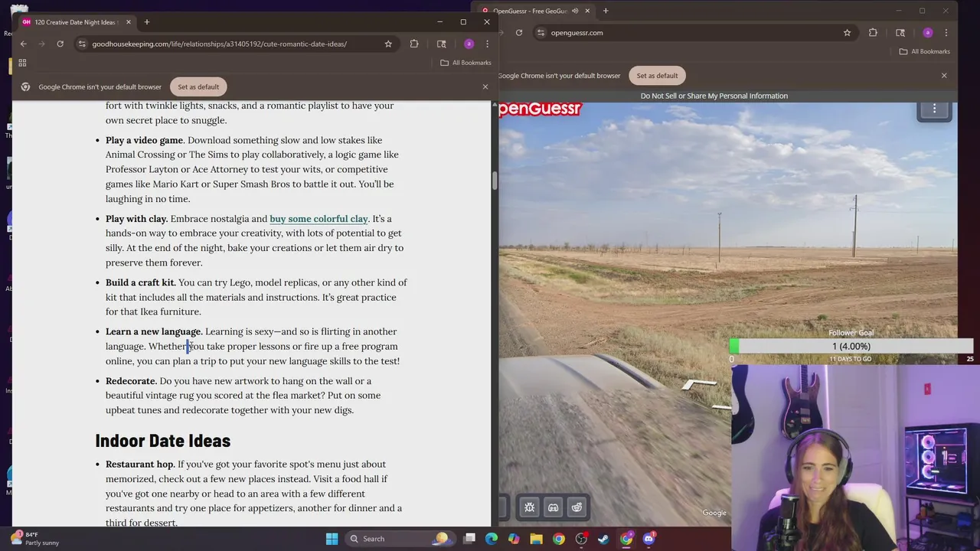Screen dimensions: 980x551
Task: View site info icon beside goodhousekeeping URL
Action: 82,44
